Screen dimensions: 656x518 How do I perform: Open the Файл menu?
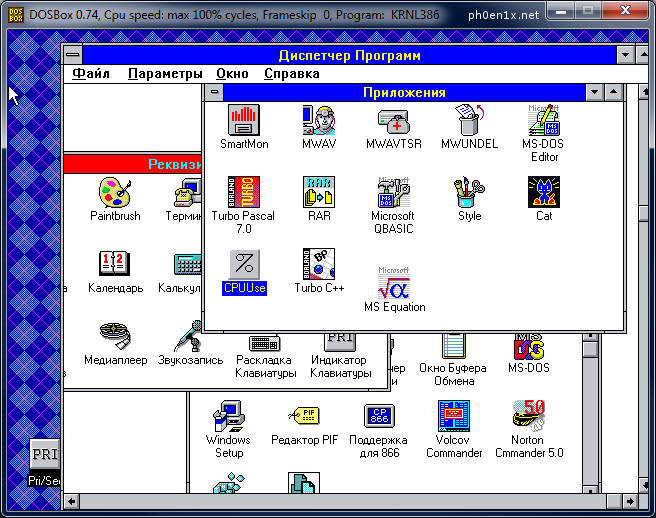coord(91,74)
